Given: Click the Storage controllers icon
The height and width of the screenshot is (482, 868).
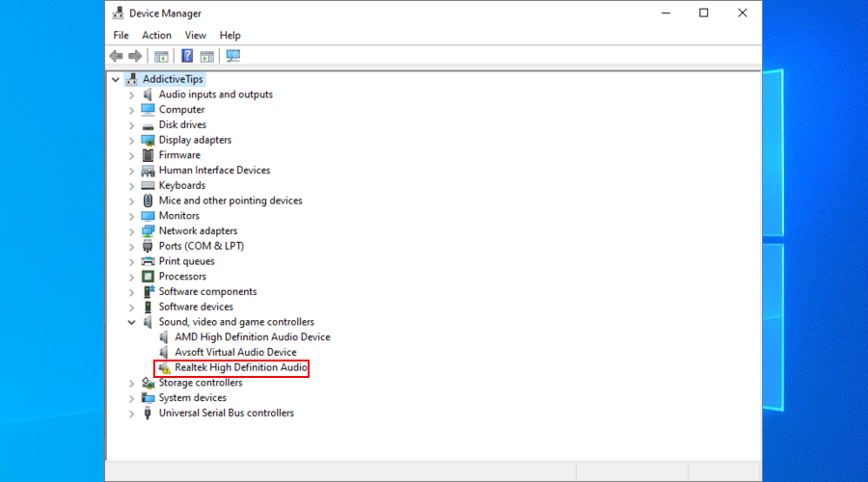Looking at the screenshot, I should click(x=148, y=383).
